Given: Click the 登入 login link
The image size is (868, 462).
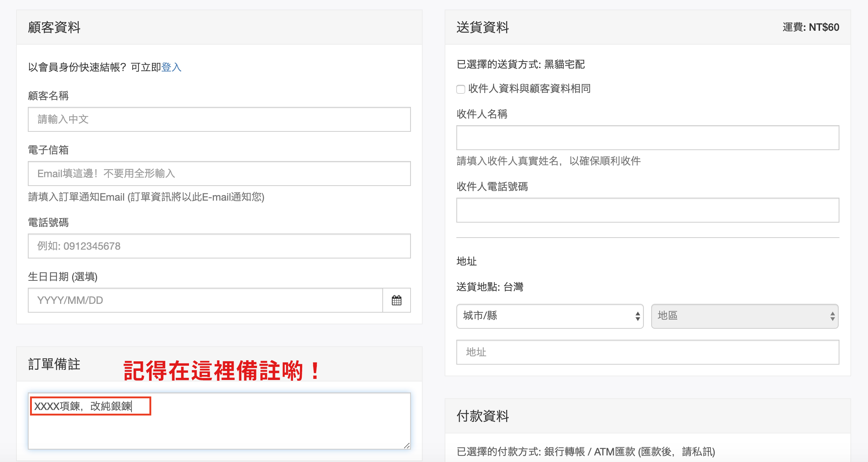Looking at the screenshot, I should point(171,67).
